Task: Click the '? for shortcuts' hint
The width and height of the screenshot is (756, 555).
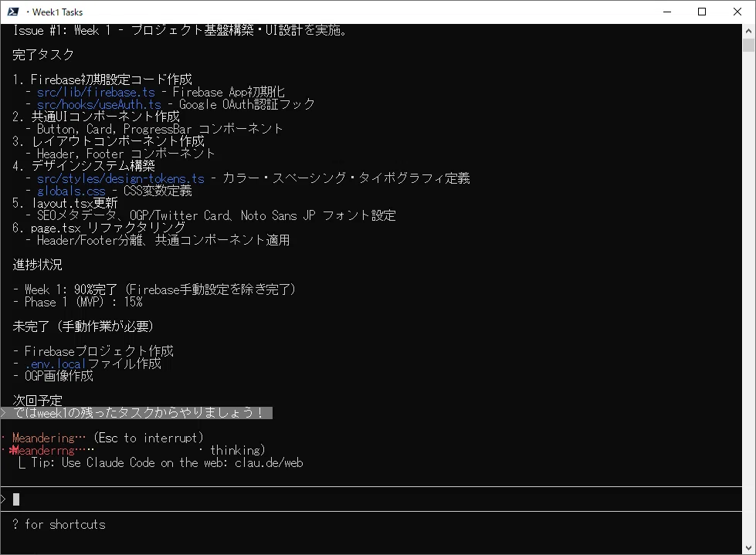Action: [x=59, y=524]
